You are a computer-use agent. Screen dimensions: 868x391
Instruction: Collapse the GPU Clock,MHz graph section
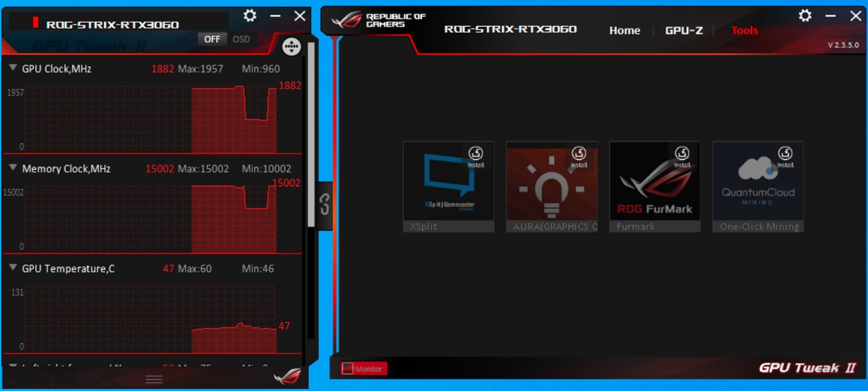tap(13, 68)
